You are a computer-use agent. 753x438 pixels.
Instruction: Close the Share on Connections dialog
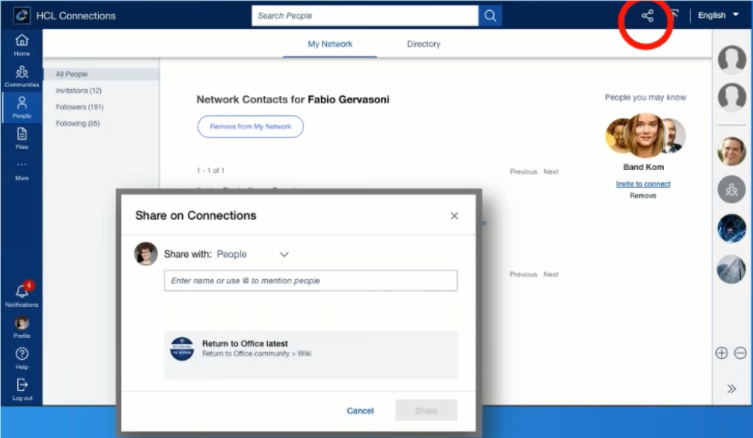tap(454, 216)
